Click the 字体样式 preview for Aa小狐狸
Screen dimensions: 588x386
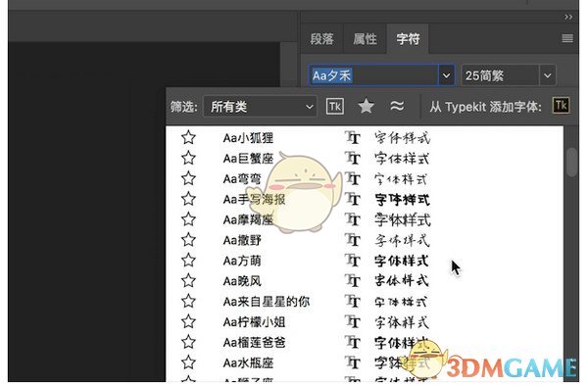coord(402,138)
